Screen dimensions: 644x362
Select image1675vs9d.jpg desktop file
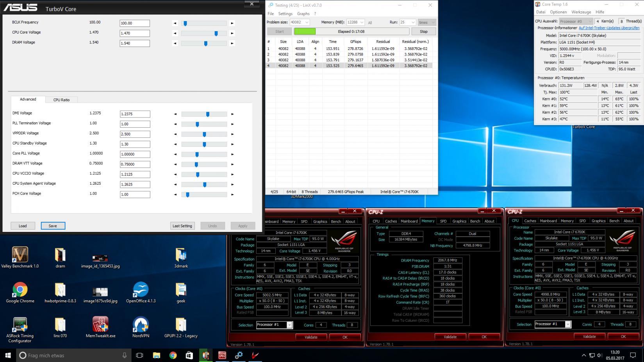(x=100, y=294)
